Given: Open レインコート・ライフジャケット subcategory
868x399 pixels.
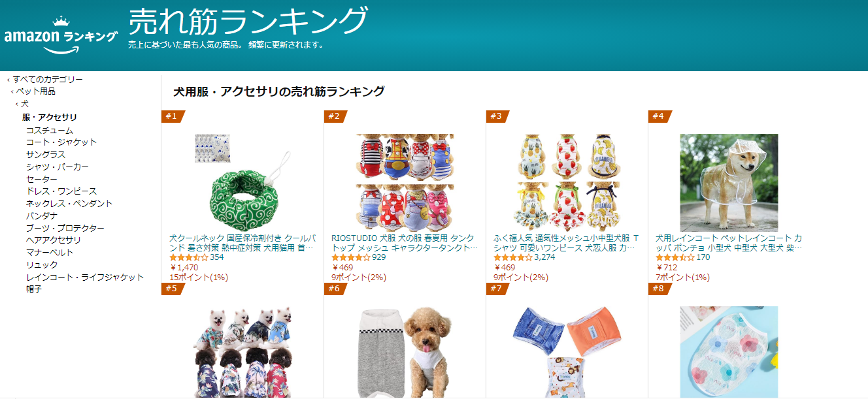Looking at the screenshot, I should (x=85, y=277).
